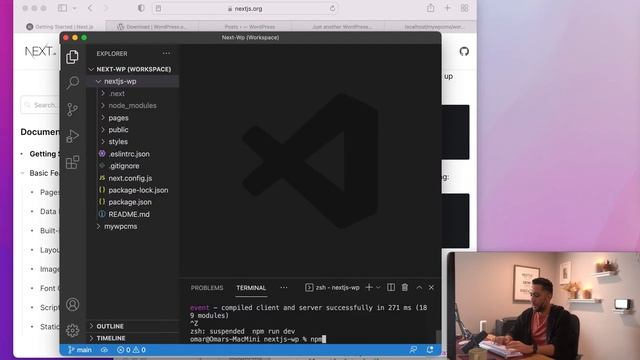Open Explorer more actions ellipsis
Screen dimensions: 640x360
166,53
